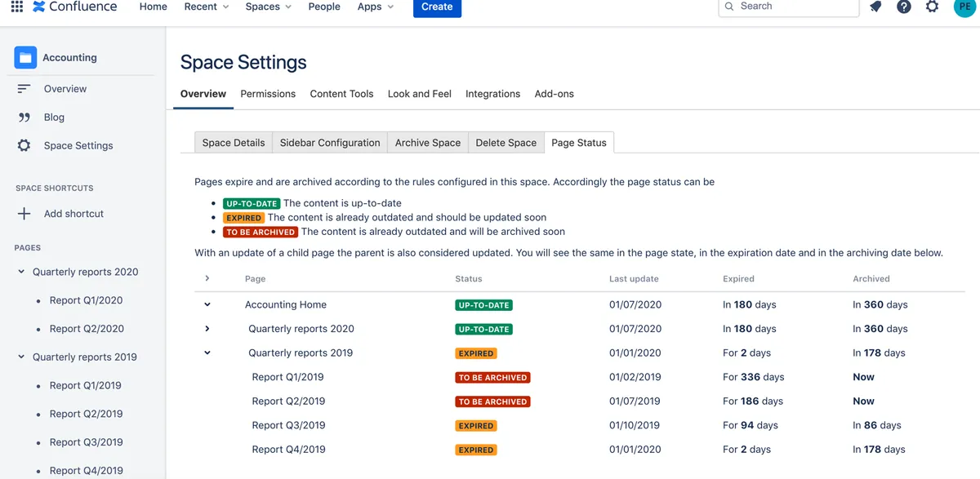Open the settings gear icon in header
This screenshot has width=980, height=479.
point(932,7)
